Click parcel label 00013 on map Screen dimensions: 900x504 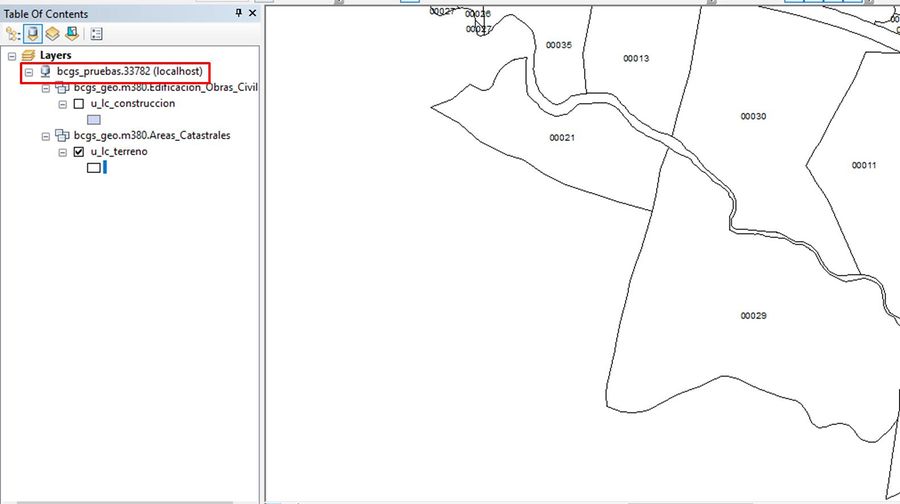[636, 59]
